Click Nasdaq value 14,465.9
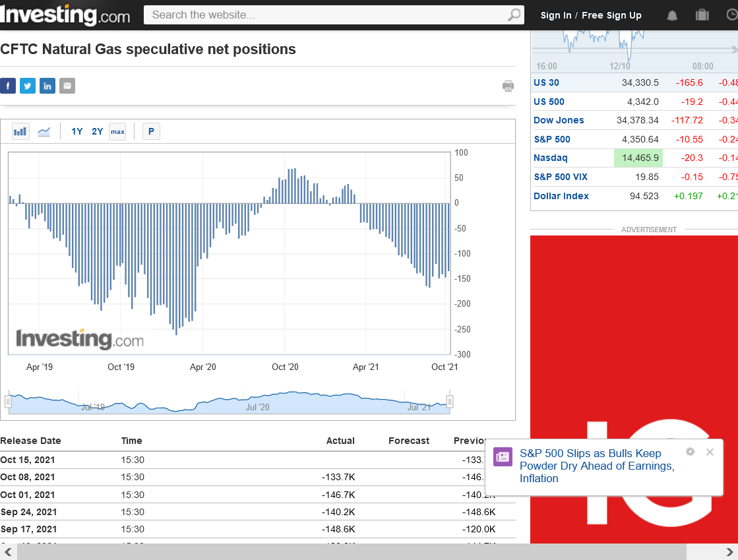738x560 pixels. coord(640,158)
